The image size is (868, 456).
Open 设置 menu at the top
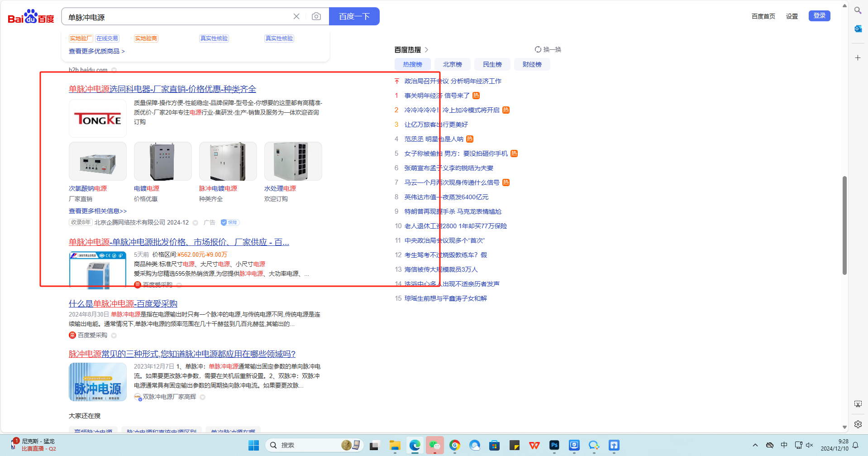coord(792,16)
